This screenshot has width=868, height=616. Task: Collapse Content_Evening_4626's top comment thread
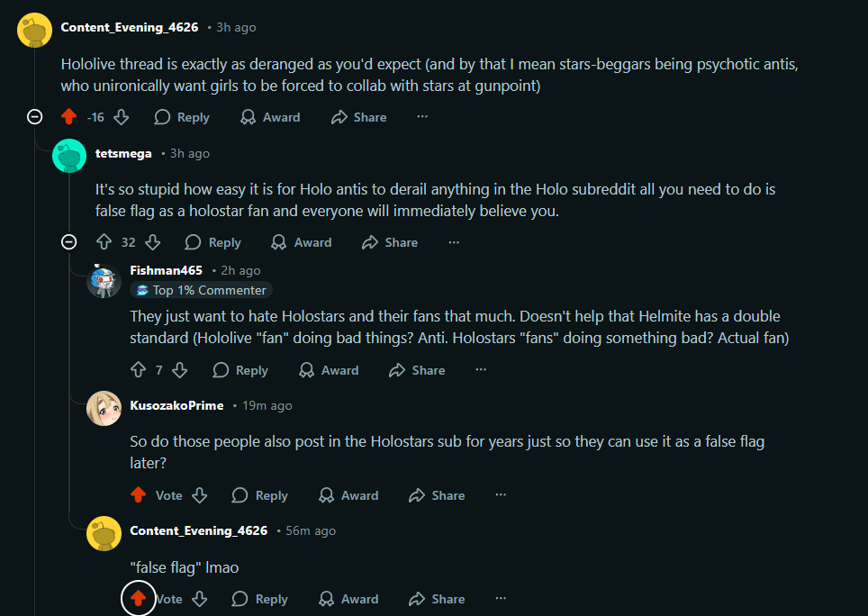35,117
